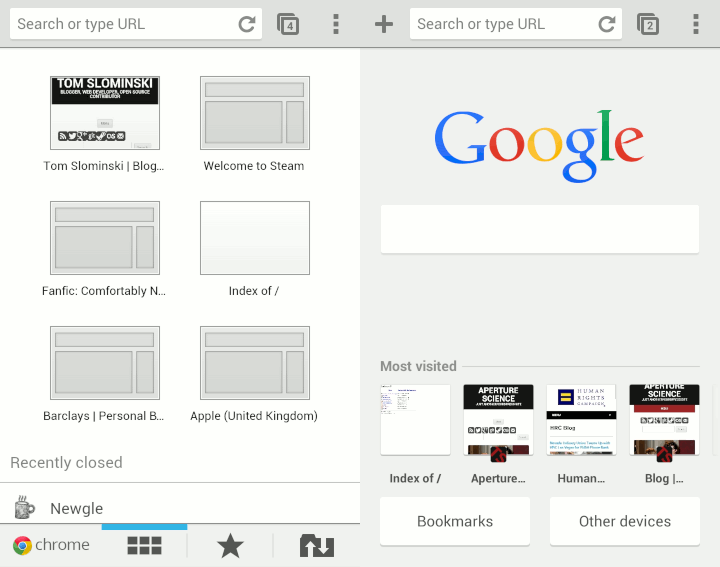
Task: Open Welcome to Steam thumbnail
Action: tap(255, 113)
